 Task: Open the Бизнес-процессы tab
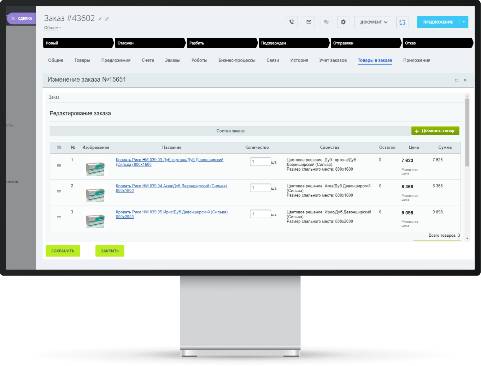tap(237, 60)
